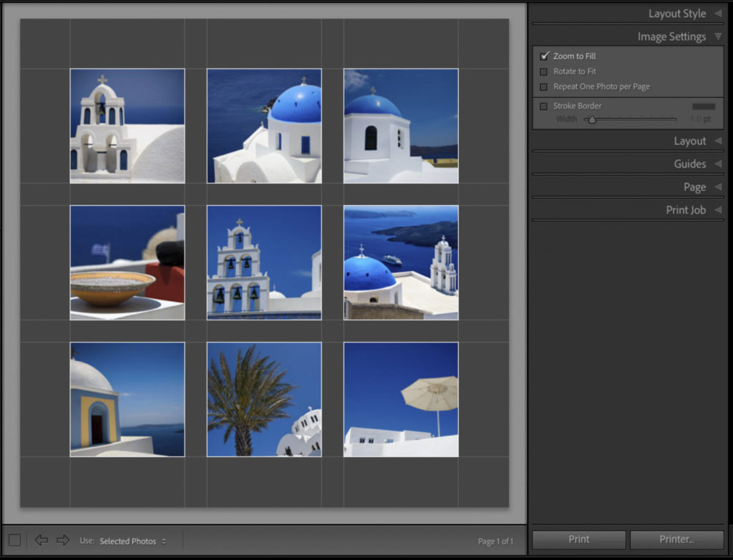The image size is (733, 560).
Task: Go to previous page with left arrow
Action: [x=42, y=540]
